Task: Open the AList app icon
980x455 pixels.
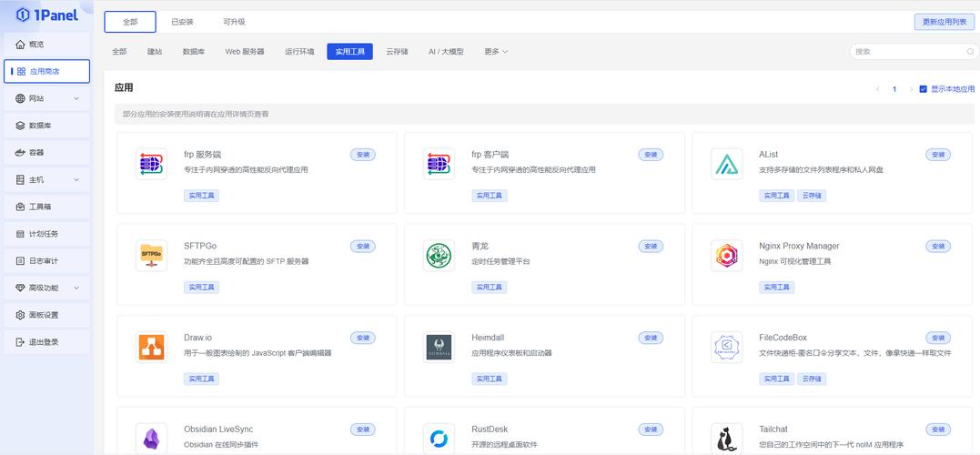Action: tap(726, 164)
